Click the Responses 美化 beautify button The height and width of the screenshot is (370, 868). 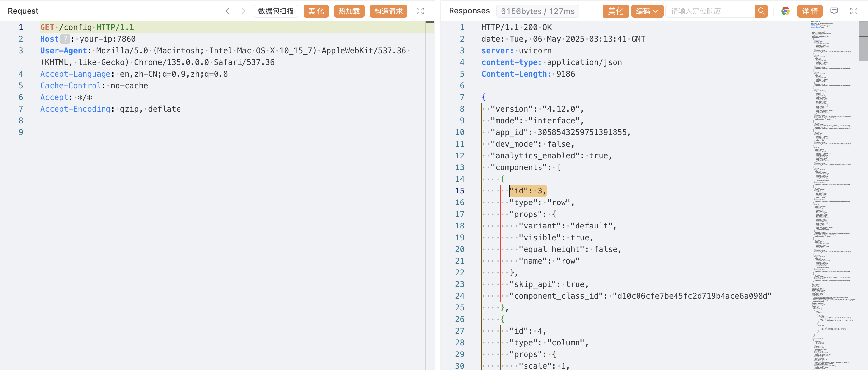(615, 11)
